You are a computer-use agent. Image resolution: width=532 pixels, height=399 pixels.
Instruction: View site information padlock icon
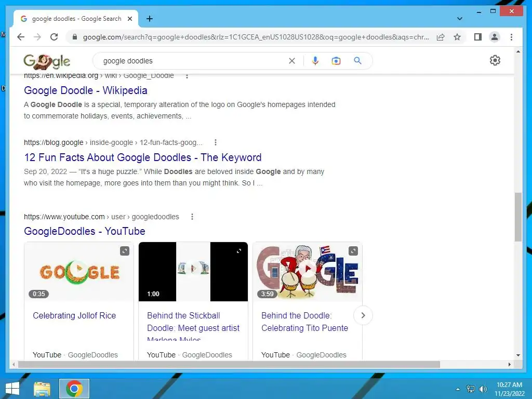[75, 37]
